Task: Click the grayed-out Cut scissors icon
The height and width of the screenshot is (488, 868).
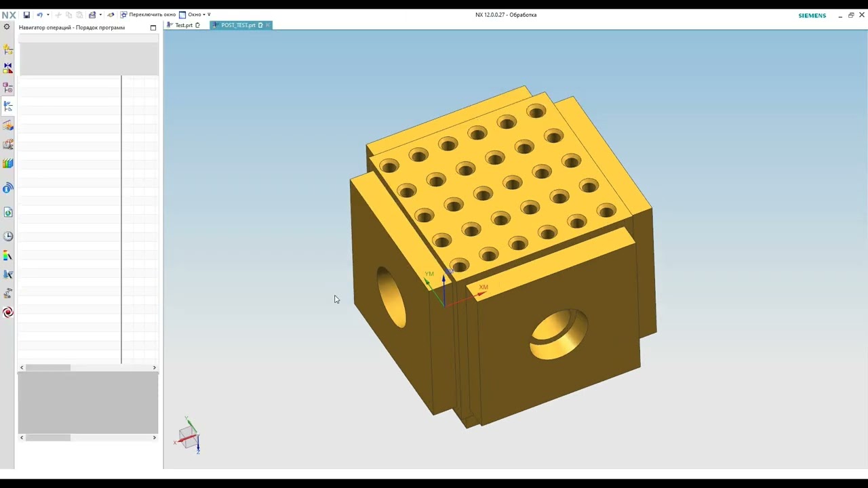Action: [58, 15]
